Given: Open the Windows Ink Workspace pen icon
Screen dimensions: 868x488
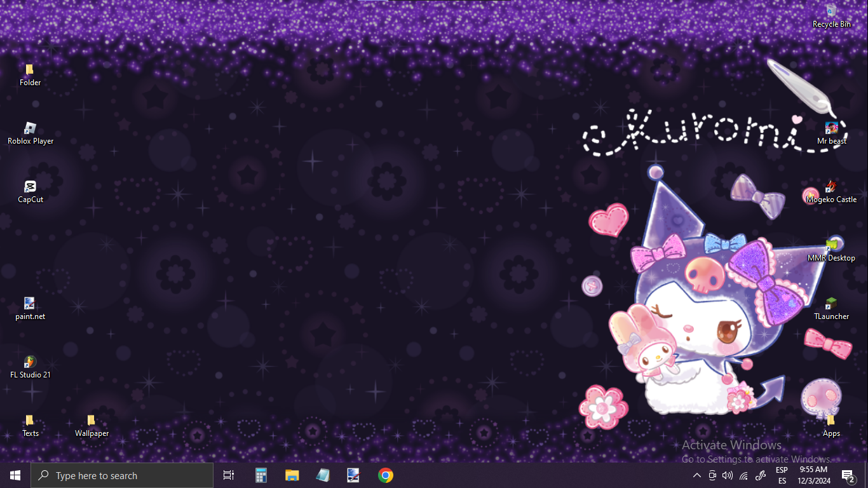Looking at the screenshot, I should tap(761, 475).
